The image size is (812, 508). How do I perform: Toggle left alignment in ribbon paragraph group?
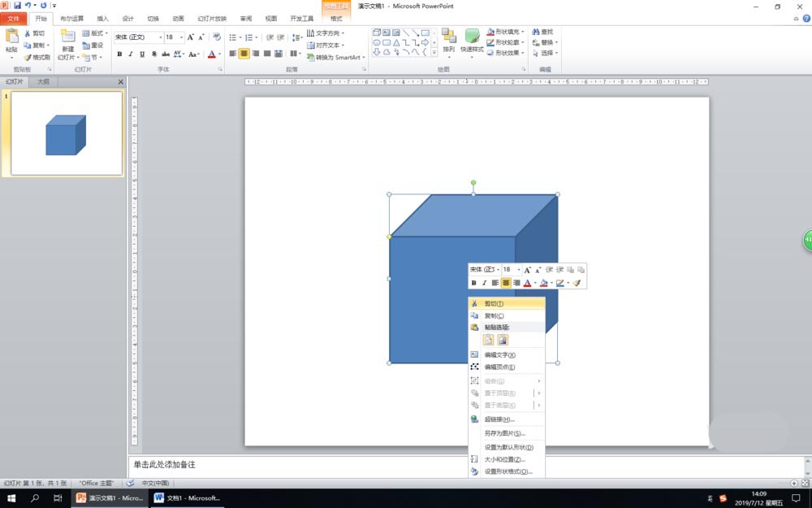click(232, 54)
